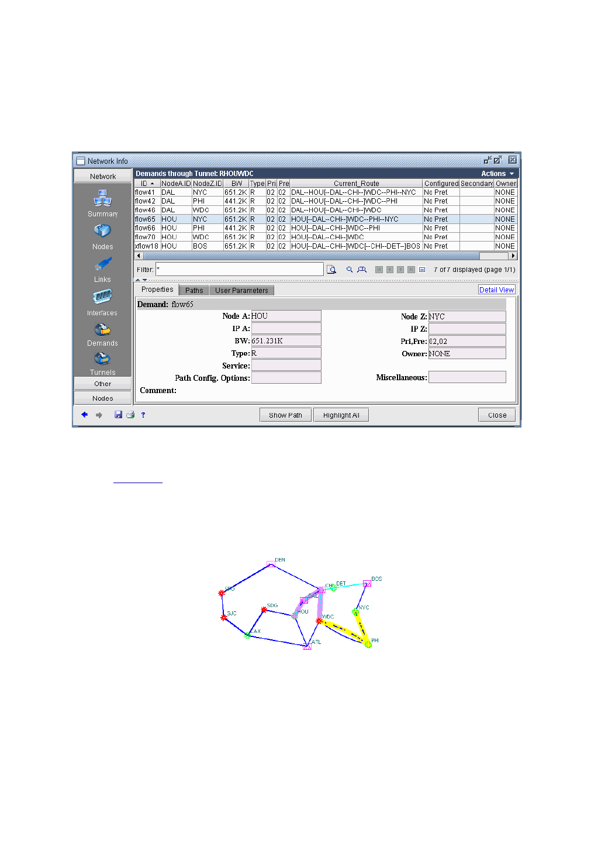
Task: Click the maximize window icon in title bar
Action: 497,160
